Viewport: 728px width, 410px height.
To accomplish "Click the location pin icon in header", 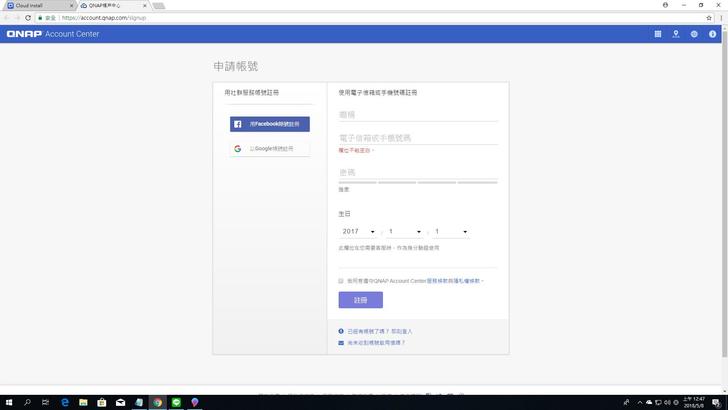I will click(x=676, y=34).
